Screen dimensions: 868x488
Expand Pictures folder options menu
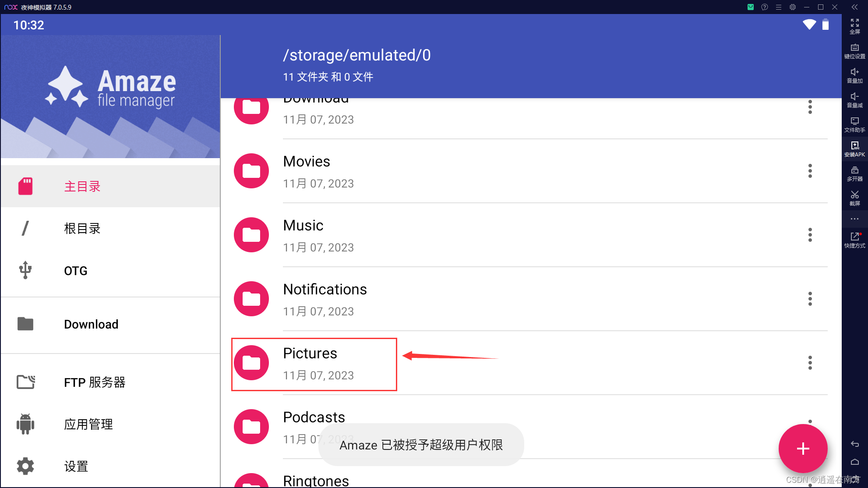[808, 362]
